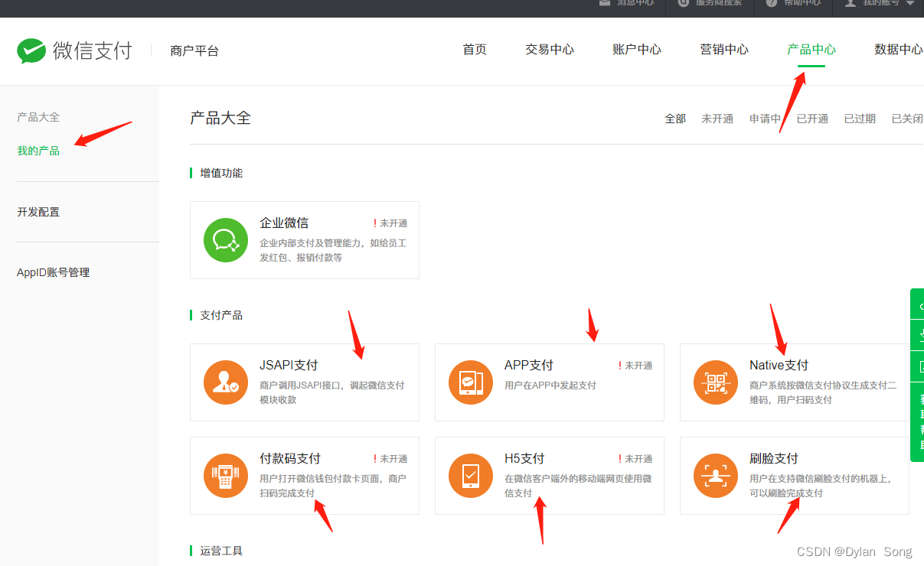Click the JSAPI支付 description text
The width and height of the screenshot is (924, 566).
332,392
